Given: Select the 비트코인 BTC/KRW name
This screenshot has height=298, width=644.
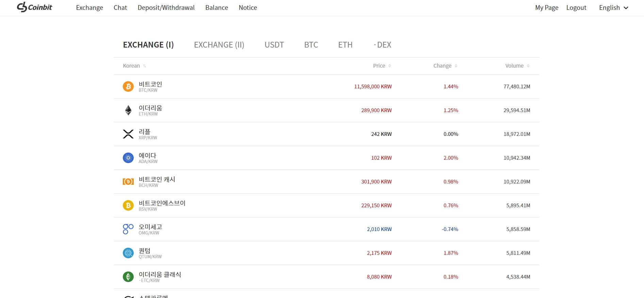Looking at the screenshot, I should click(x=150, y=86).
